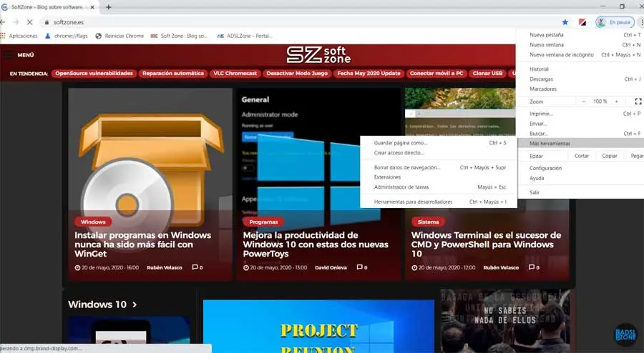Viewport: 644px width, 353px height.
Task: Click Copiar in the Editar row
Action: click(610, 156)
